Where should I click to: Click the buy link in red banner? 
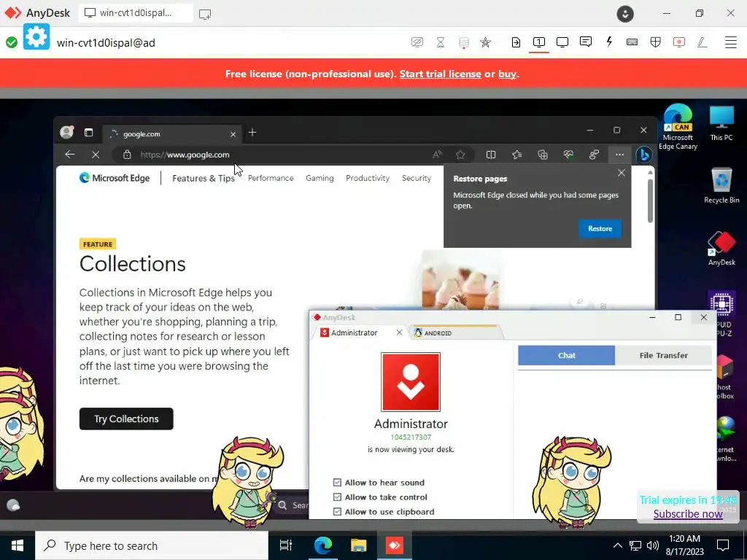(507, 74)
